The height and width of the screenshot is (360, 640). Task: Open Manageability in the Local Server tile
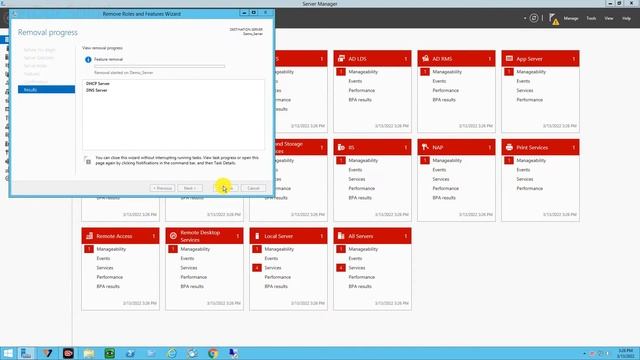[x=279, y=249]
